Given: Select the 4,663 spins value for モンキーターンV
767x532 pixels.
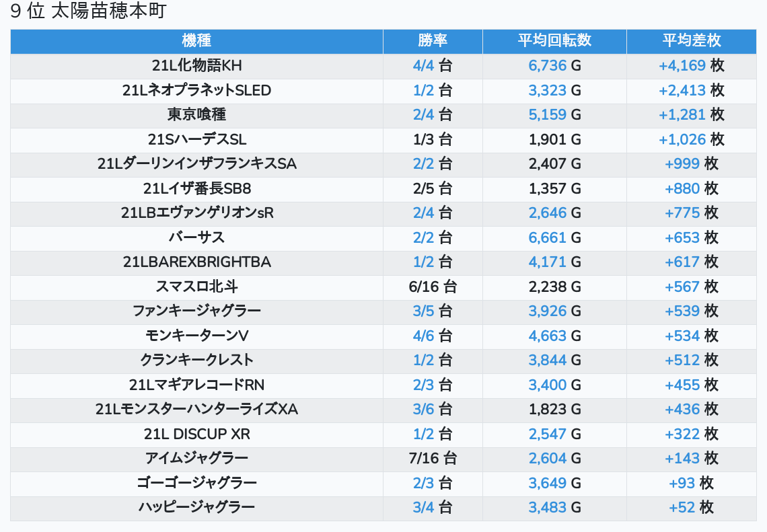Looking at the screenshot, I should pyautogui.click(x=548, y=336).
